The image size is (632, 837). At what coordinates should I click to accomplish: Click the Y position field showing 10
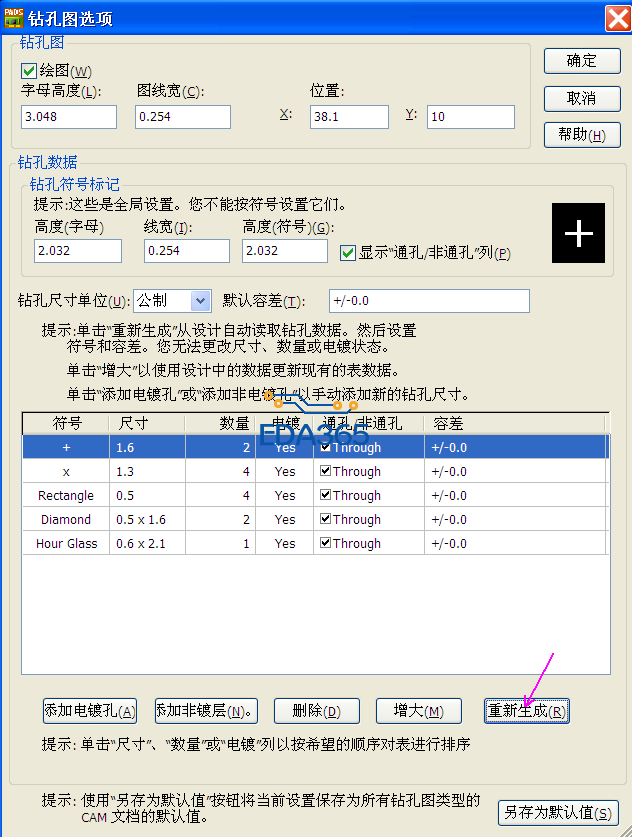tap(471, 116)
